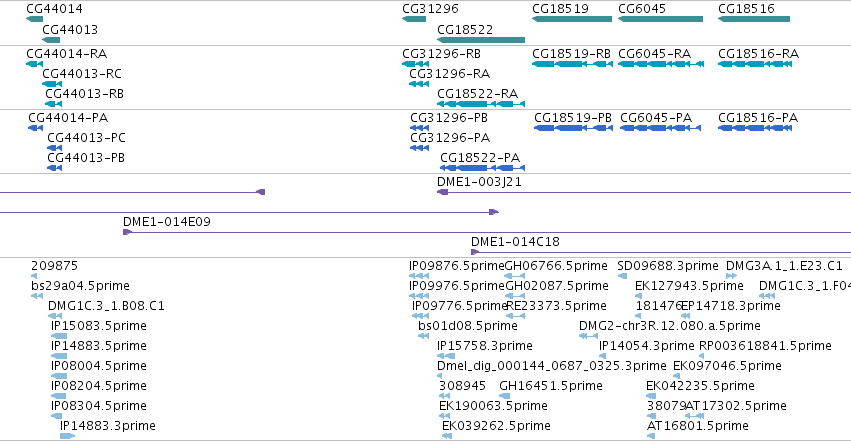This screenshot has width=851, height=441.
Task: Click protein CG6045-PA glyph
Action: [x=661, y=128]
